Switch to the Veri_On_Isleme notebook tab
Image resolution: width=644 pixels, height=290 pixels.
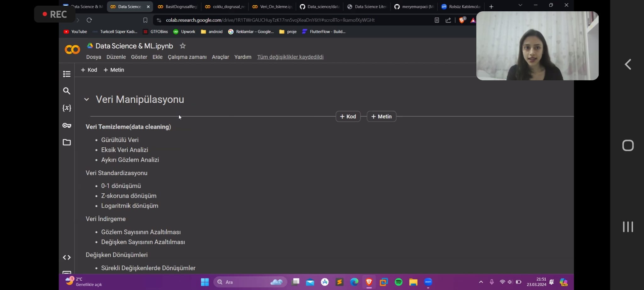tap(272, 7)
